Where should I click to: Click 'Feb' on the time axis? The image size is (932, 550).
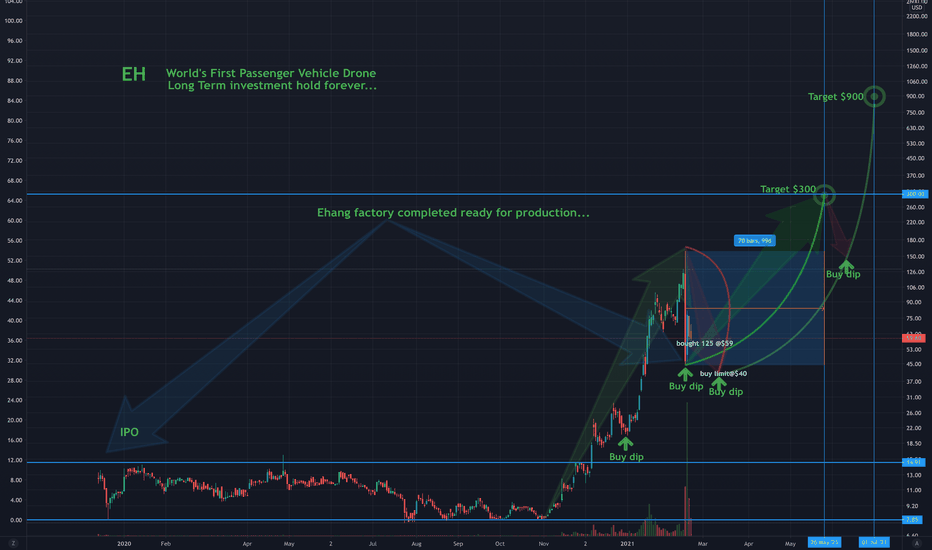(165, 543)
